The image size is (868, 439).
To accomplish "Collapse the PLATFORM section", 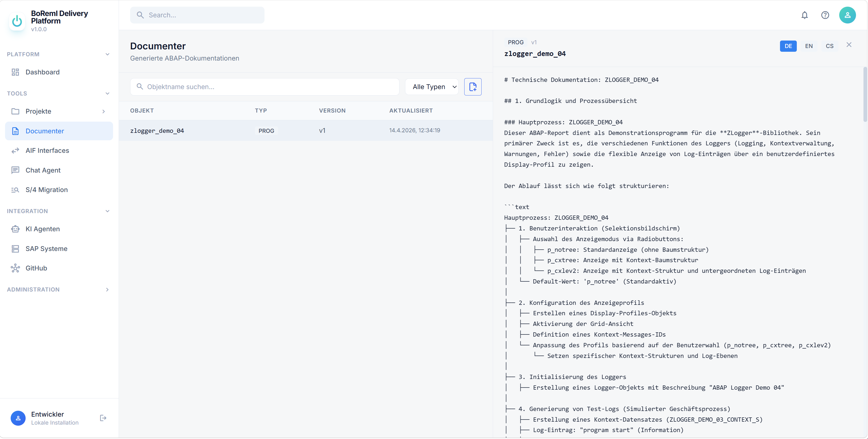I will (x=107, y=54).
